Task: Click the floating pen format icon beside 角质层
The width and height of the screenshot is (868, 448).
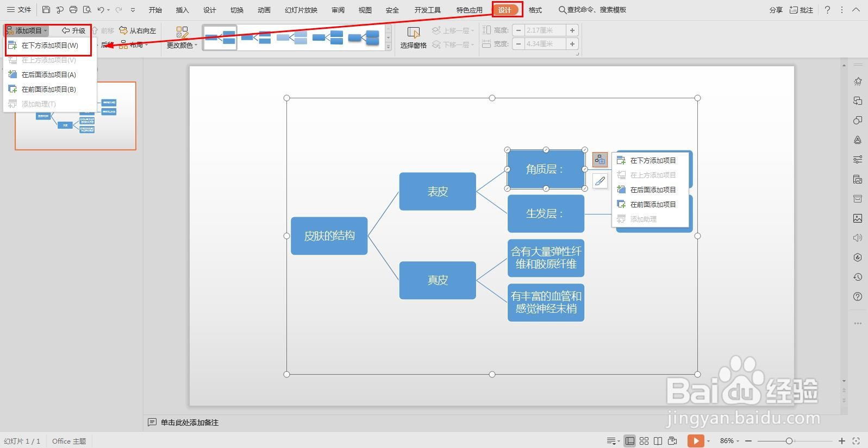Action: (600, 181)
